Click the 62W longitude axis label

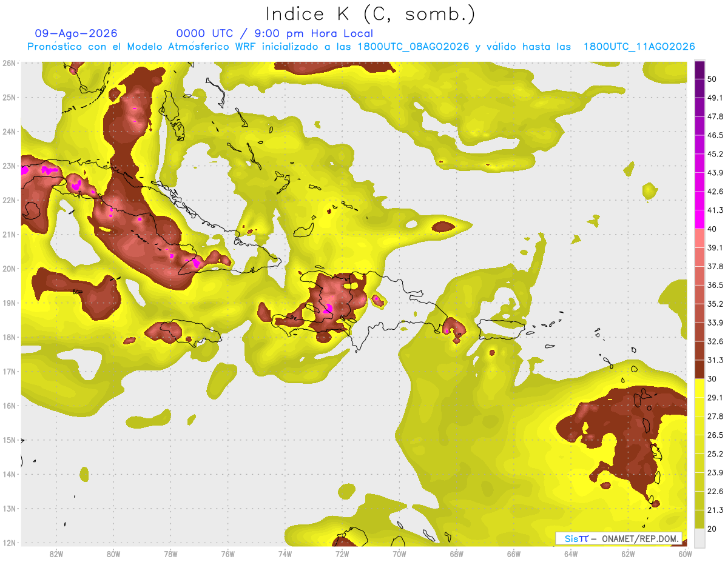tap(628, 554)
